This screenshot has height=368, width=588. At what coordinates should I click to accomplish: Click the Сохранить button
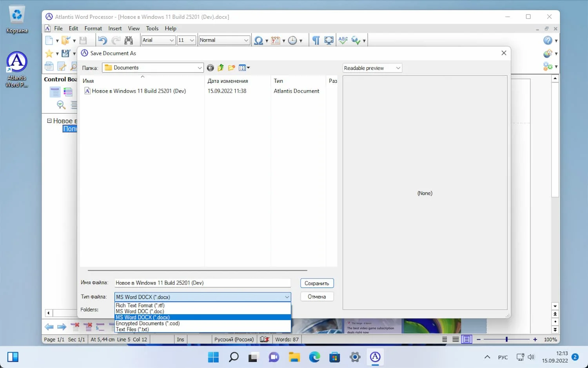point(317,283)
